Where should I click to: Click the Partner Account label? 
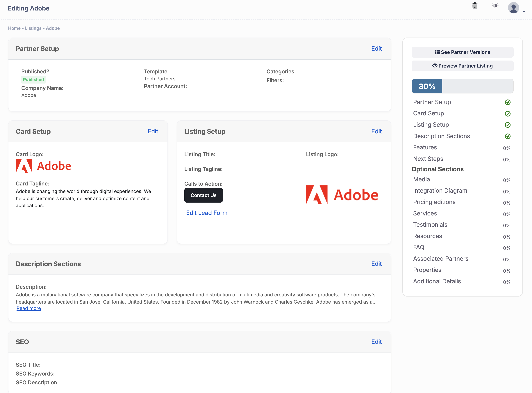click(x=165, y=86)
